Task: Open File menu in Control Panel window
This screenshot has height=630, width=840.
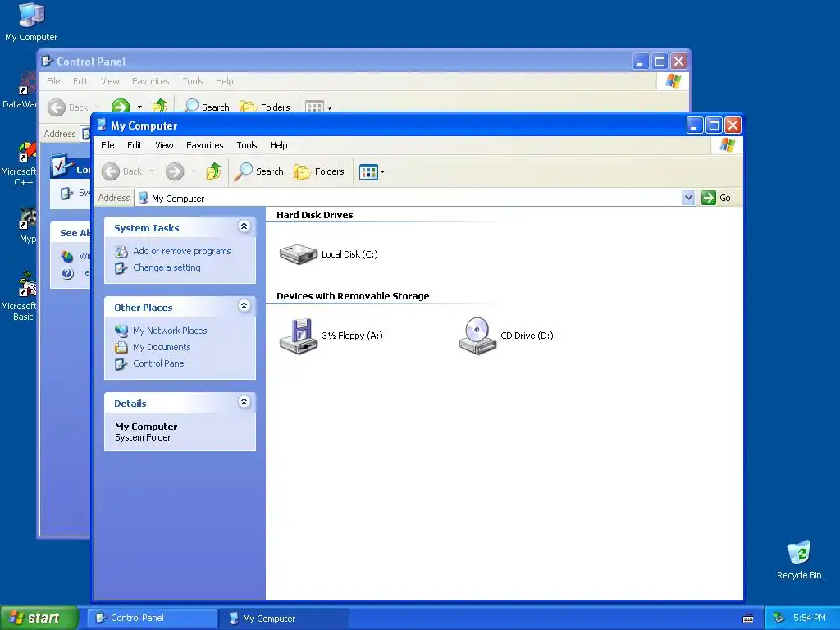Action: (x=53, y=81)
